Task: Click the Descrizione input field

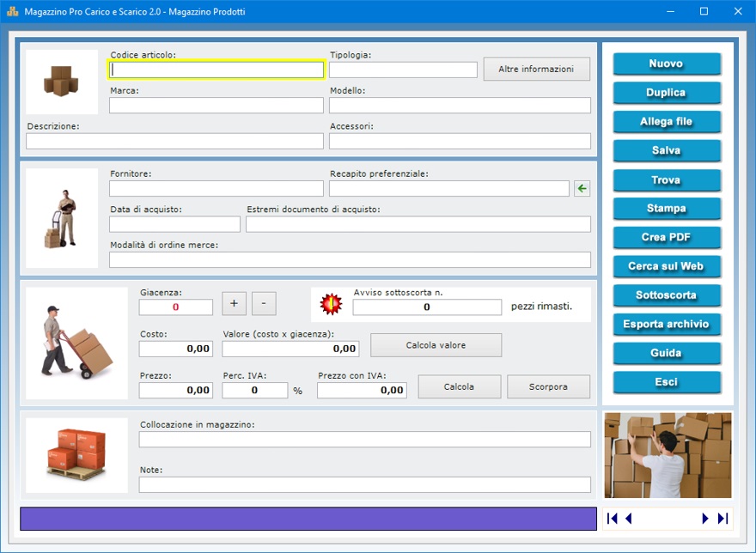Action: point(174,141)
